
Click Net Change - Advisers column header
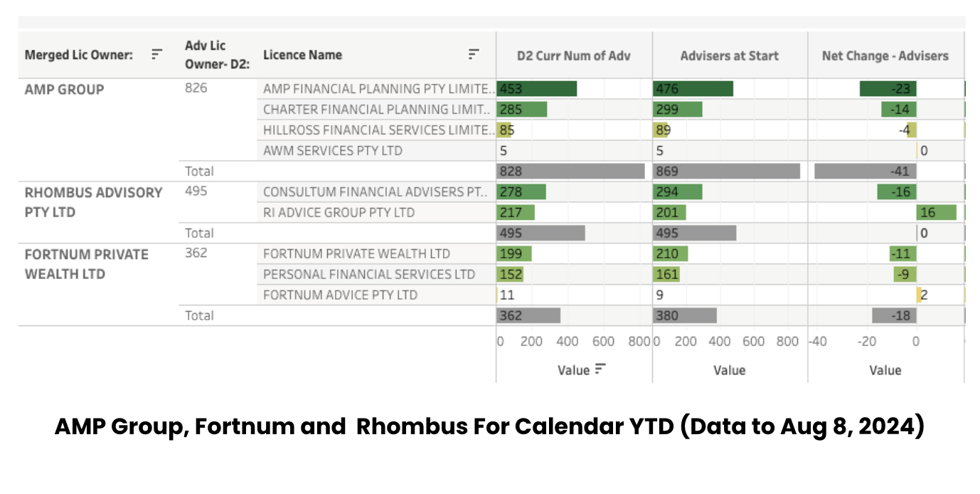pos(885,56)
